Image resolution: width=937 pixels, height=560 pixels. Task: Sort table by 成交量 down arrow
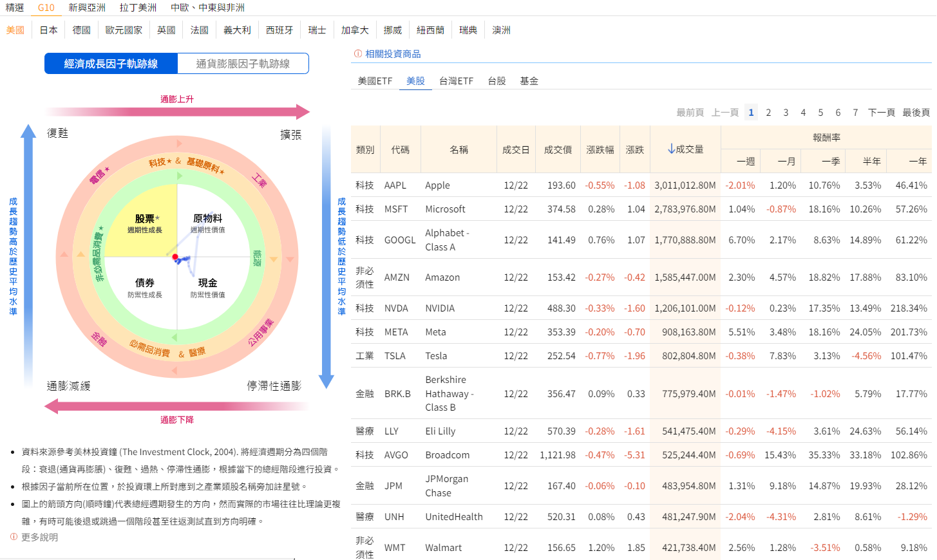pos(672,149)
